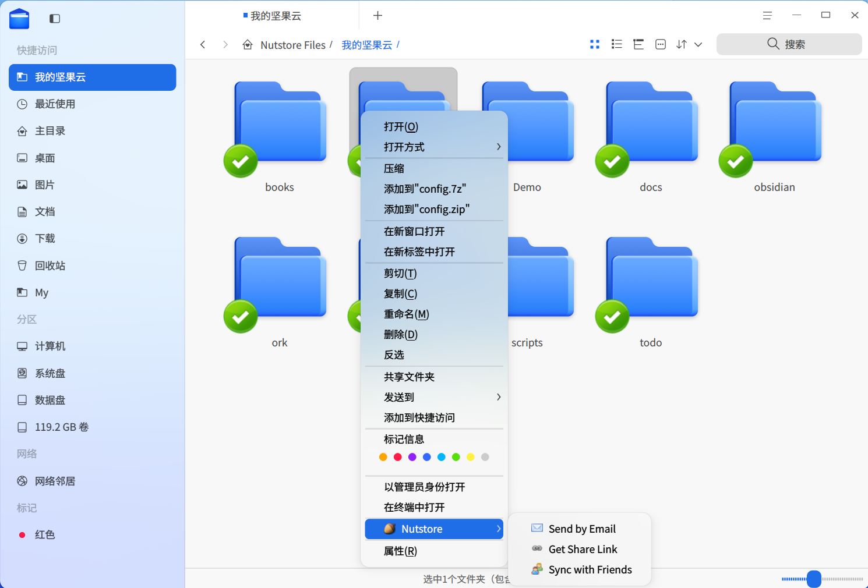This screenshot has height=588, width=868.
Task: Go back to previous folder
Action: [203, 45]
